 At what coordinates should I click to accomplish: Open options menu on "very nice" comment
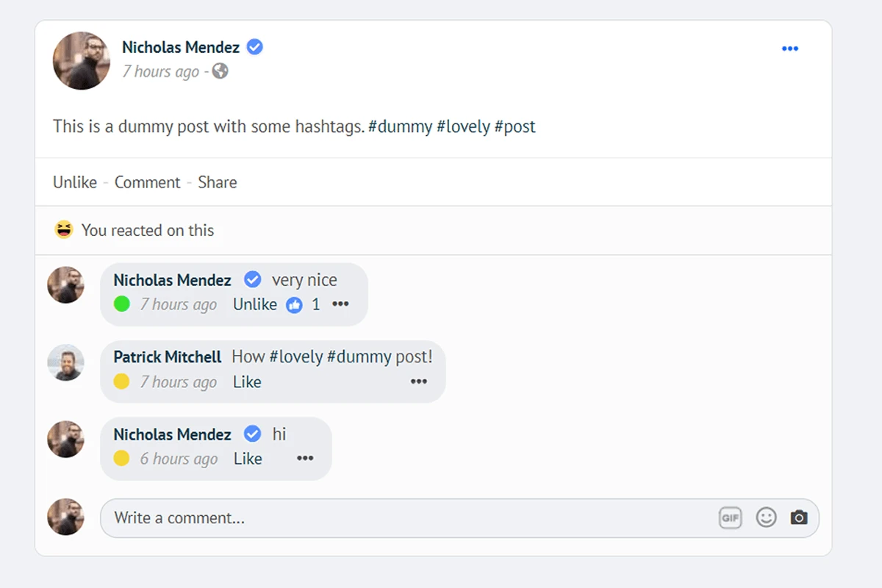[x=340, y=304]
